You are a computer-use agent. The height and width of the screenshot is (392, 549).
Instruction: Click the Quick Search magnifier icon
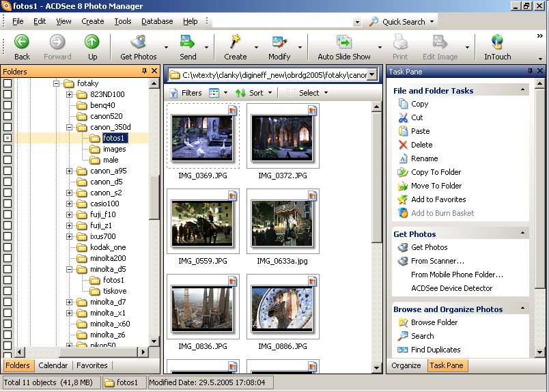pyautogui.click(x=374, y=22)
